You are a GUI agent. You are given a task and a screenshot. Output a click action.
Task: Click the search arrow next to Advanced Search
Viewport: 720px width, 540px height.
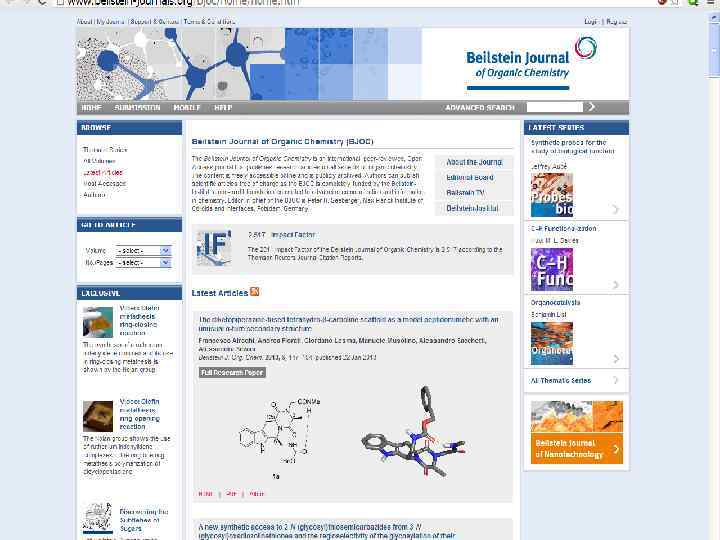(591, 107)
